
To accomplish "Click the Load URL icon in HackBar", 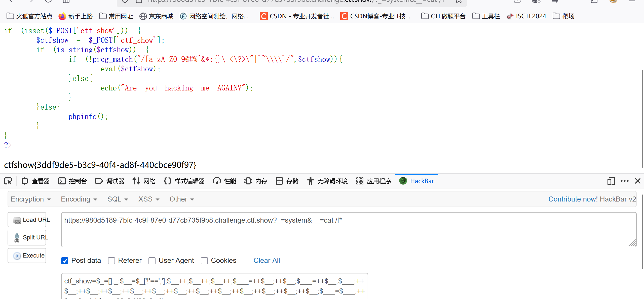I will point(17,220).
